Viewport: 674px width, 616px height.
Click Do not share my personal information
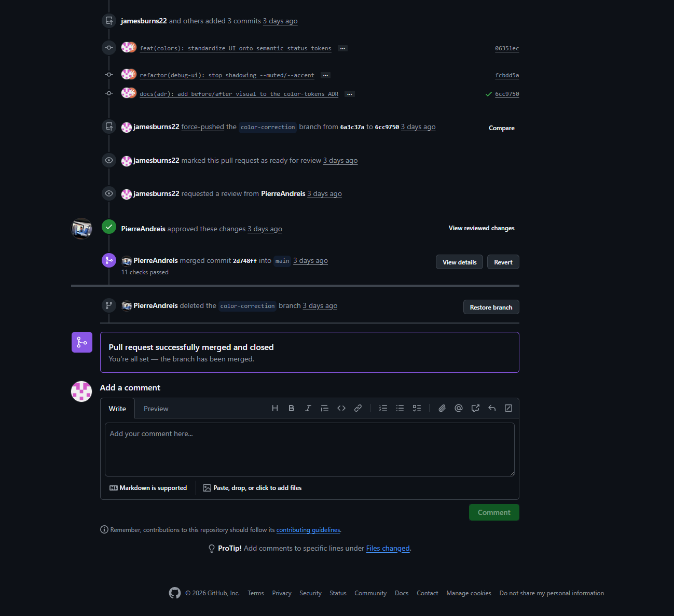pyautogui.click(x=552, y=593)
